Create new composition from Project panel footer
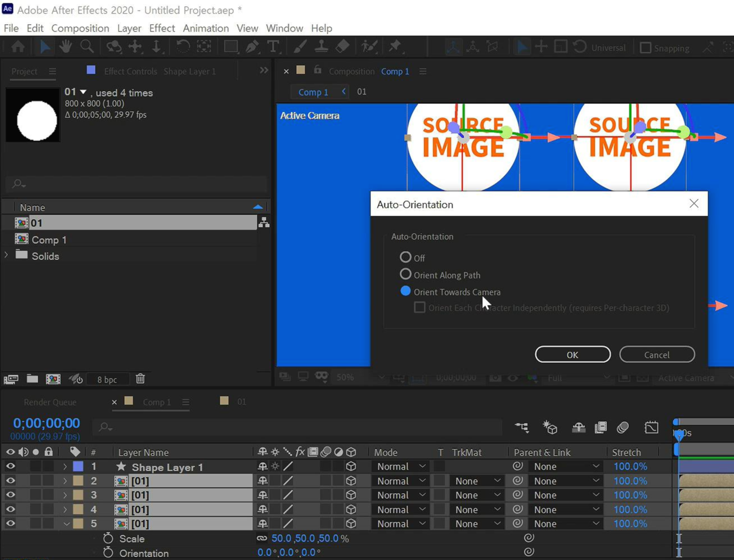 pyautogui.click(x=53, y=379)
